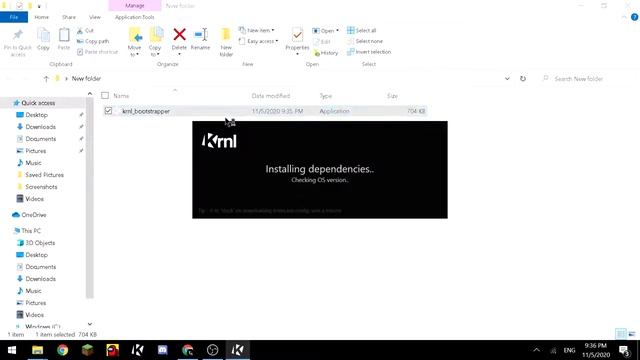The height and width of the screenshot is (360, 640).
Task: Cut the selected file
Action: [x=85, y=31]
